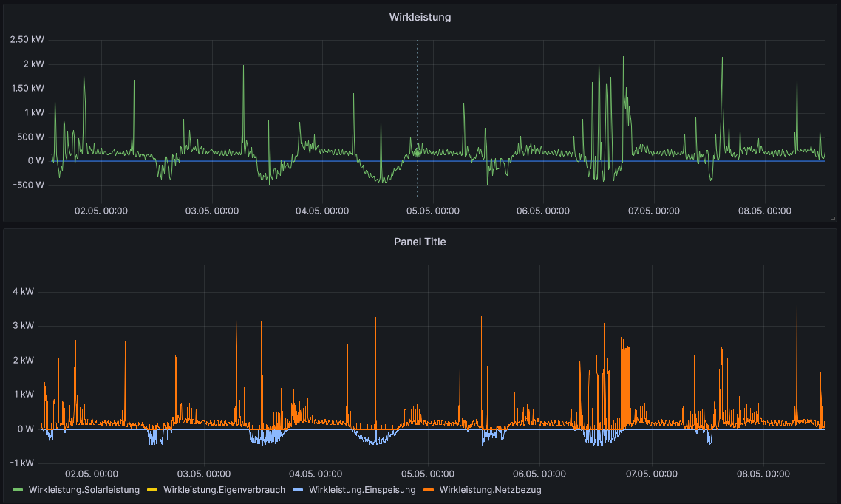Click the Einspeisung light-blue legend color swatch

click(299, 490)
